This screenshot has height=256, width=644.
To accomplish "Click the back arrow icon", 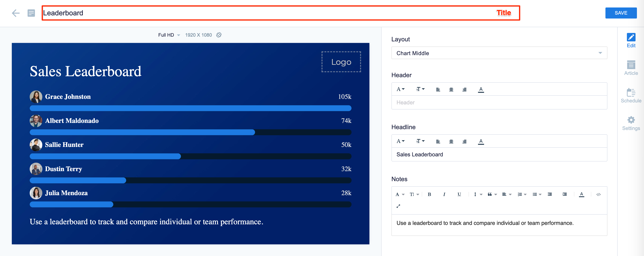I will 16,13.
